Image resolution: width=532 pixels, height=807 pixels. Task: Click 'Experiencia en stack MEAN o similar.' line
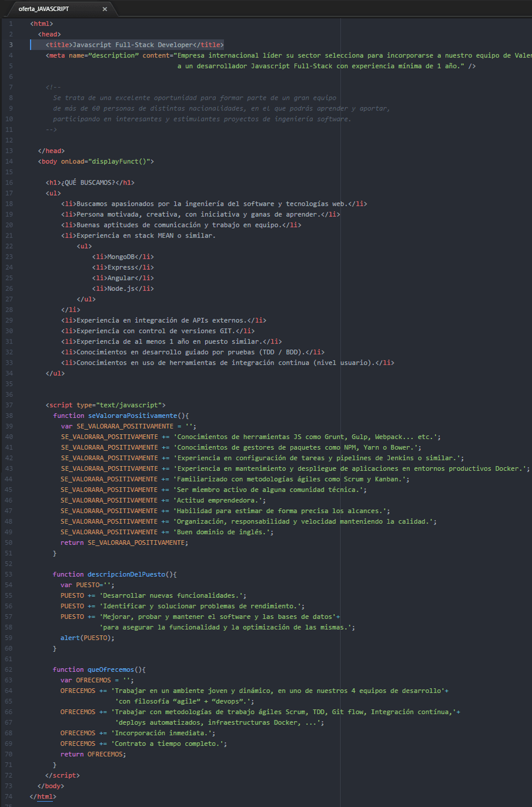pyautogui.click(x=138, y=236)
